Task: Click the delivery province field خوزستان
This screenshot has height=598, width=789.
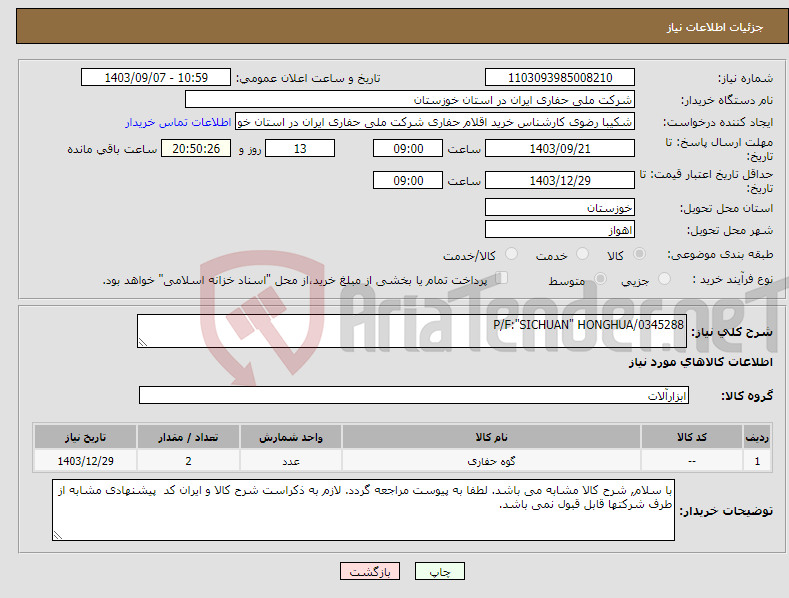Action: coord(560,207)
